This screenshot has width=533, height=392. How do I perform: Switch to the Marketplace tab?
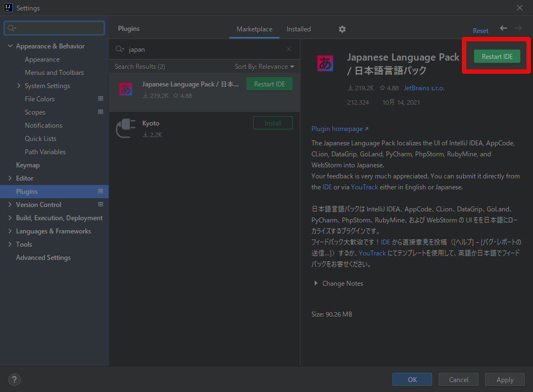coord(254,29)
